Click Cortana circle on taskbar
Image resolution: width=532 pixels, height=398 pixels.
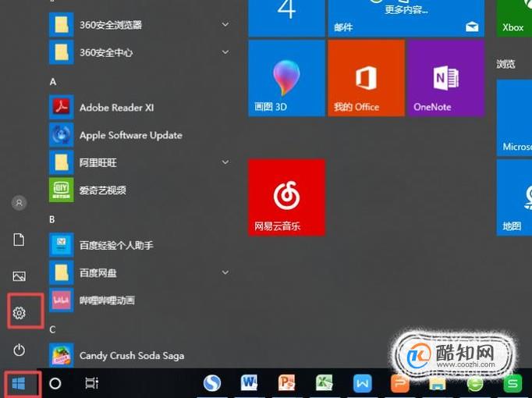55,384
